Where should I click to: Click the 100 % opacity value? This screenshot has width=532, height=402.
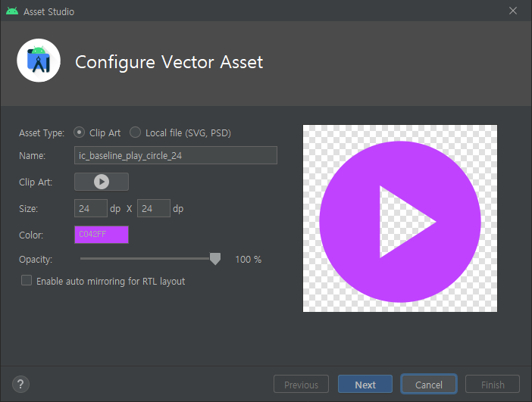249,260
